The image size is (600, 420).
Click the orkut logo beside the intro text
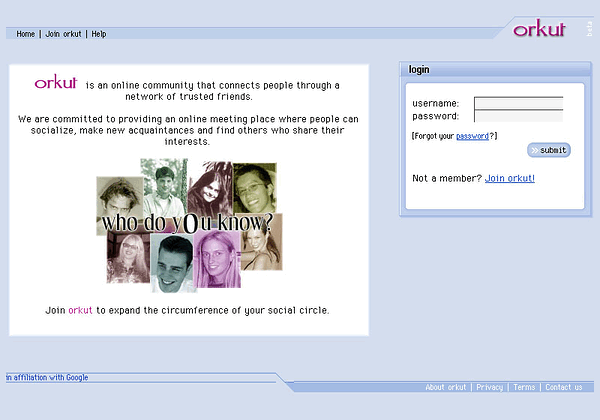[x=56, y=81]
